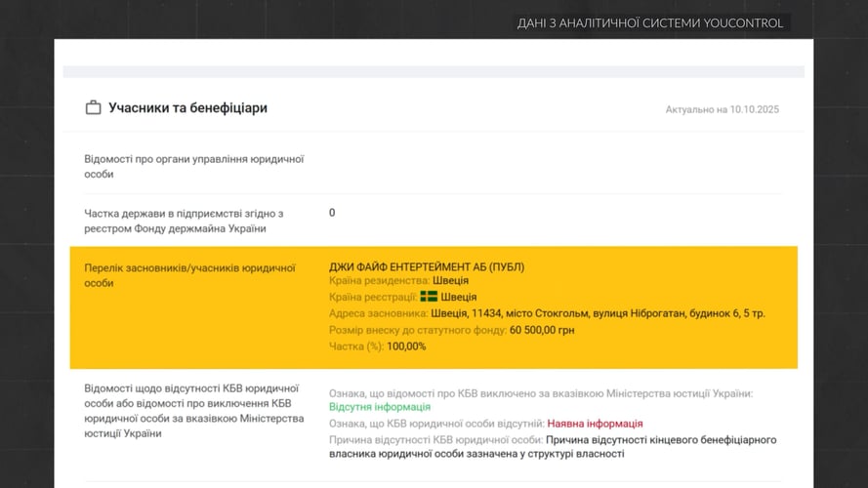Click the green Відсутня інформація status

pos(379,407)
